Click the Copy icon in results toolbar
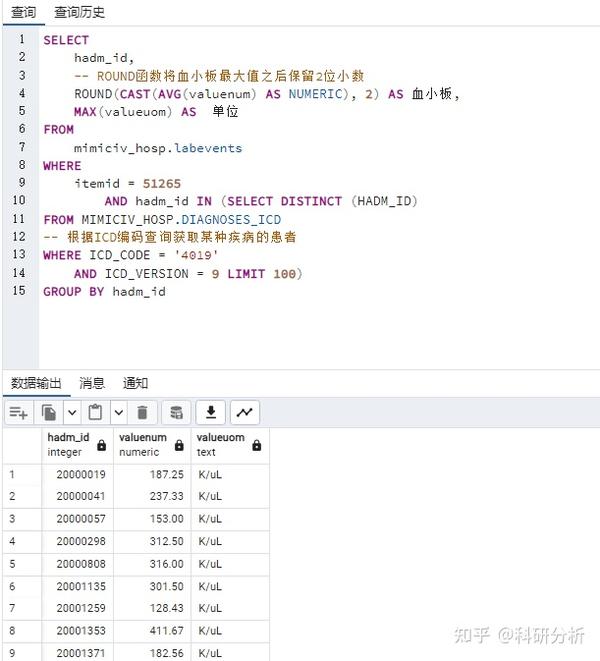 [x=49, y=412]
